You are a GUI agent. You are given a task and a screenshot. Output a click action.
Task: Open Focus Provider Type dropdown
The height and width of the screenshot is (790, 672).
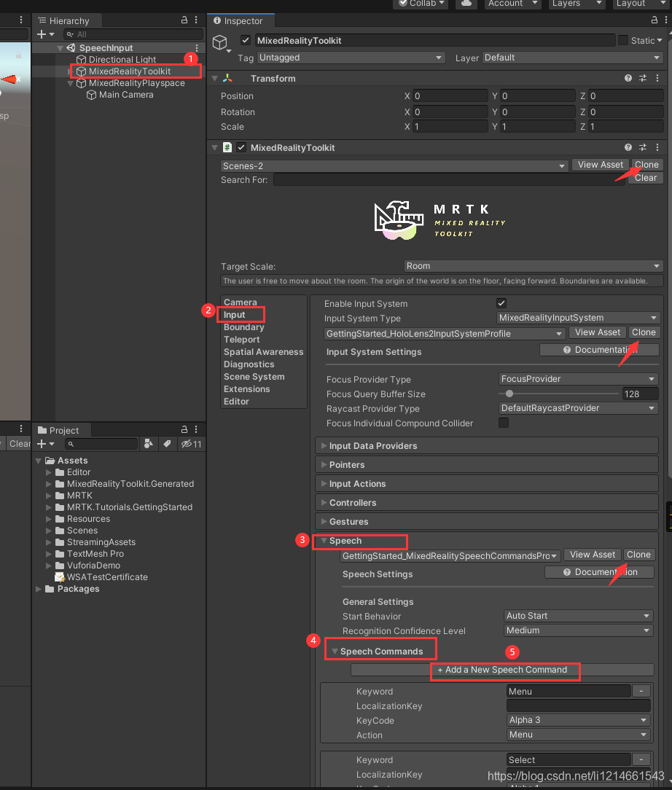tap(578, 379)
